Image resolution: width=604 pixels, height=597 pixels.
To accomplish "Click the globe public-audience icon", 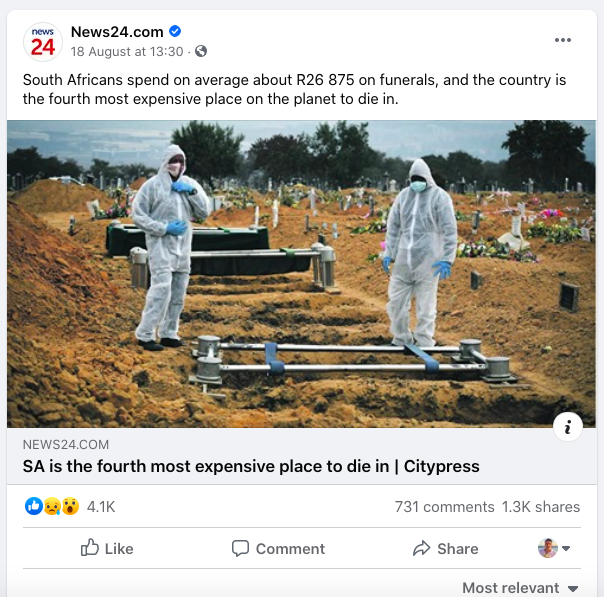I will [x=201, y=51].
